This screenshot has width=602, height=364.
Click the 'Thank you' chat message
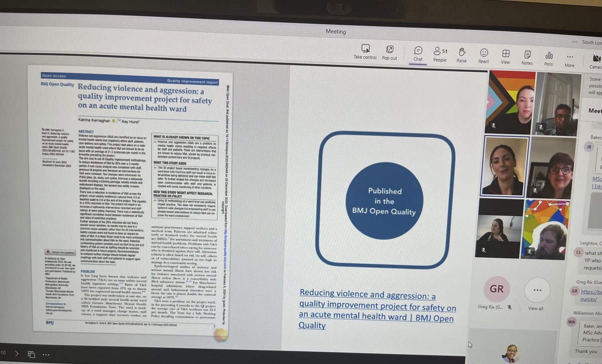586,351
